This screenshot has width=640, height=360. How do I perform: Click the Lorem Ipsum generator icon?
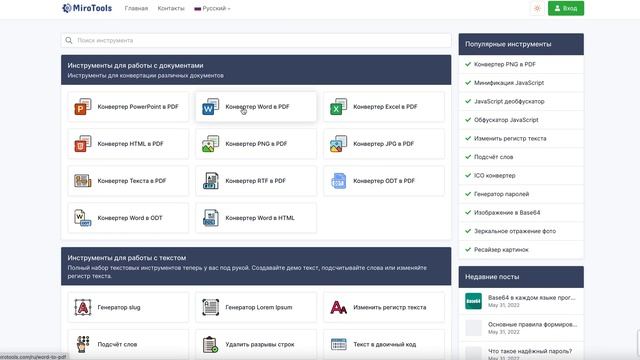[211, 307]
